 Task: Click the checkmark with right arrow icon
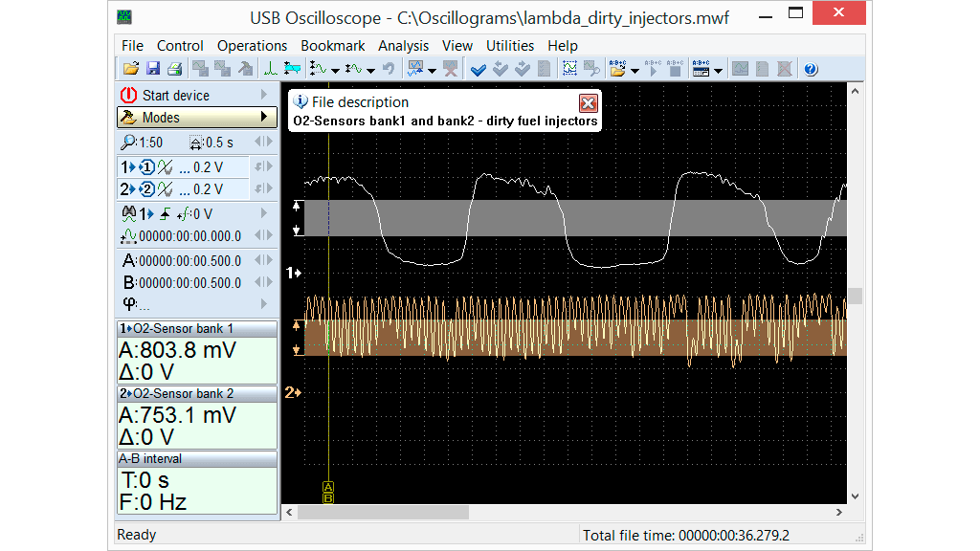pyautogui.click(x=523, y=69)
